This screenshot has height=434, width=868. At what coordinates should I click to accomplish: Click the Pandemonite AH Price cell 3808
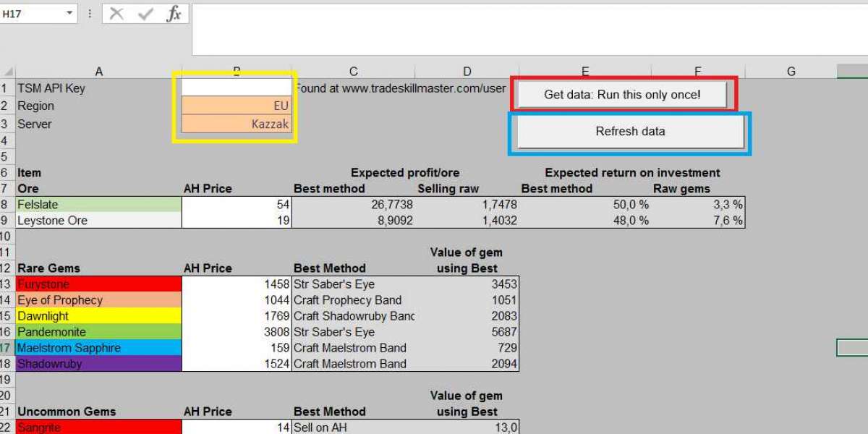pos(236,332)
